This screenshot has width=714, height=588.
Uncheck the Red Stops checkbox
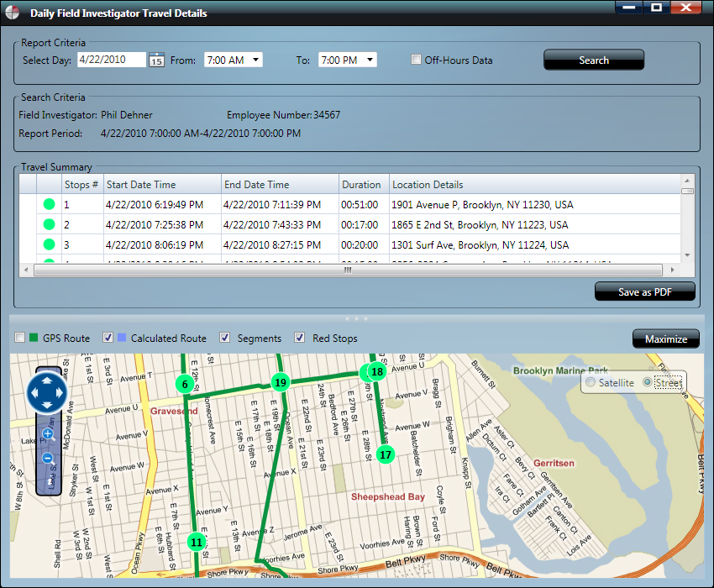click(300, 338)
